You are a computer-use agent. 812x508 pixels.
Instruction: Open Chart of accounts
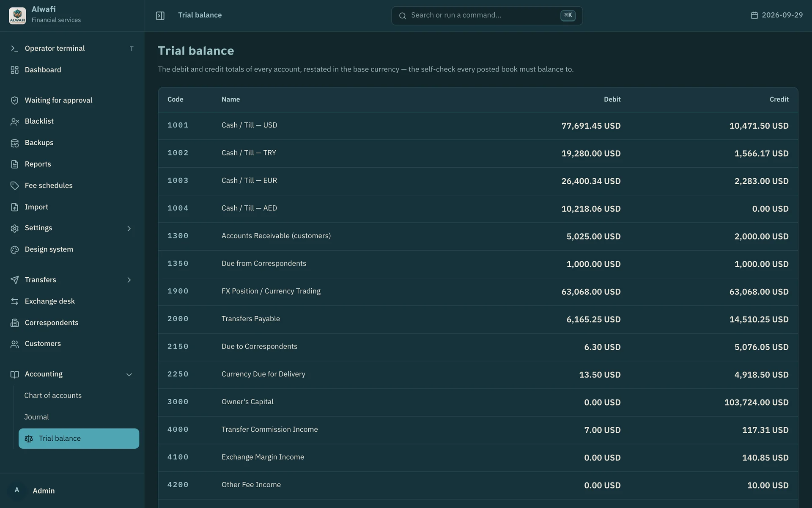79,395
